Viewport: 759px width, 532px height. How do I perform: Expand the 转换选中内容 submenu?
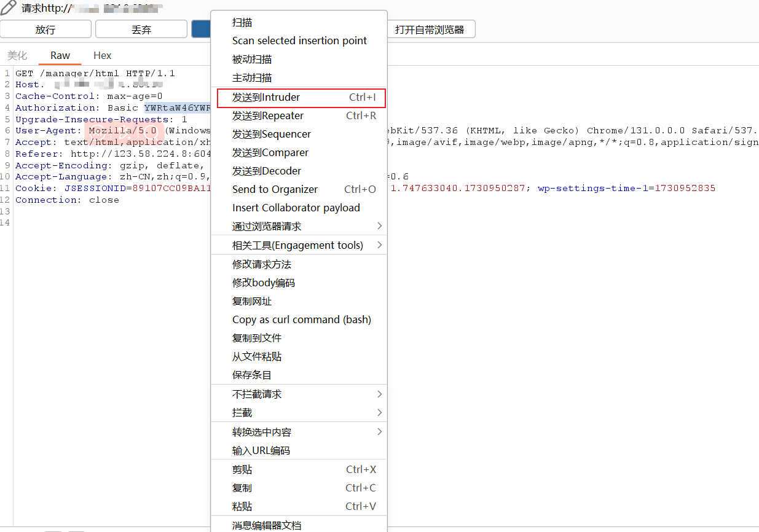379,432
